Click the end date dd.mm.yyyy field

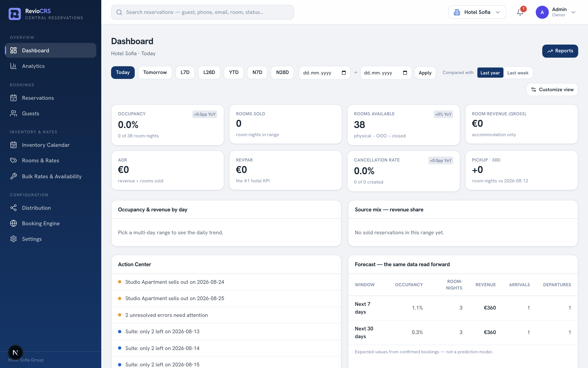pos(386,73)
